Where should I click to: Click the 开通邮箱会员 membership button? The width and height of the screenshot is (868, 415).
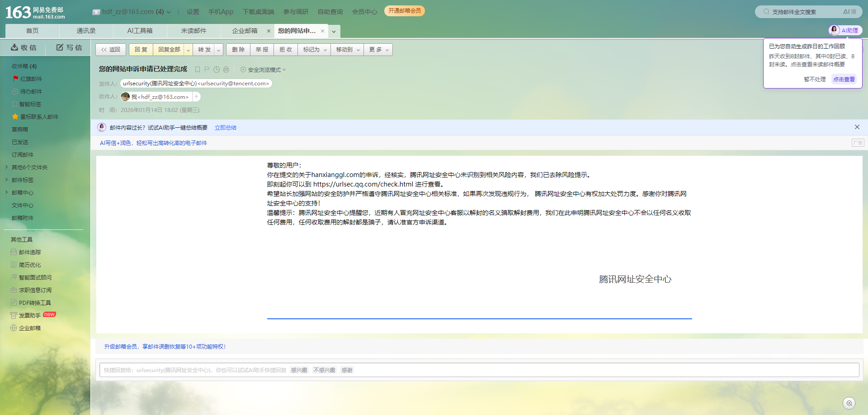(405, 11)
